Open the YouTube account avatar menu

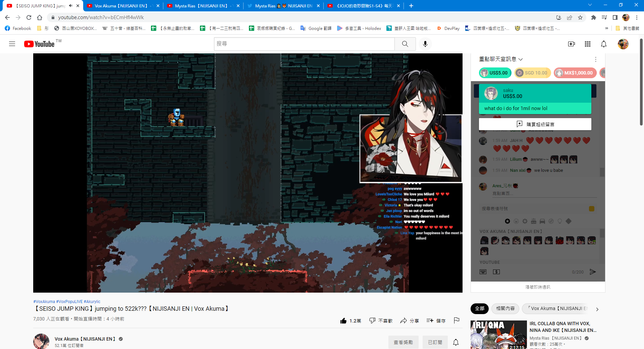click(x=623, y=44)
